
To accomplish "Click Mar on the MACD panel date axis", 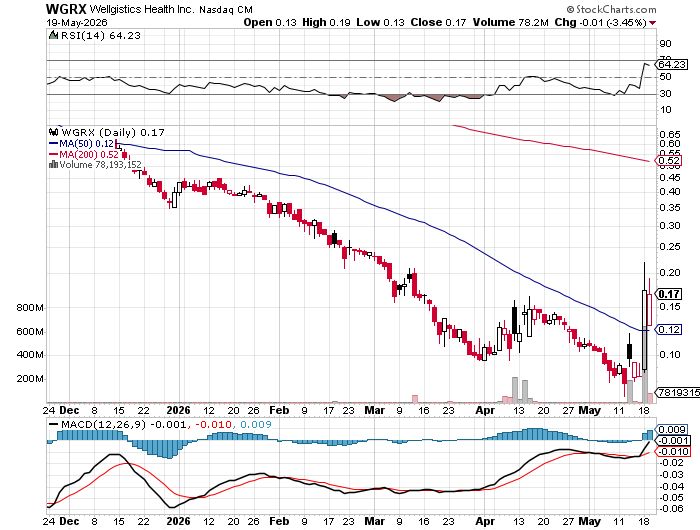I will [x=375, y=521].
